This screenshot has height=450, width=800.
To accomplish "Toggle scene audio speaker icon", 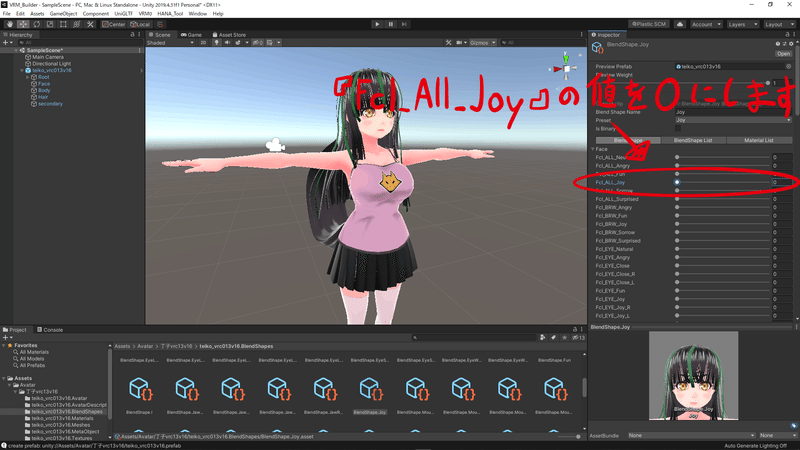I will pos(227,43).
